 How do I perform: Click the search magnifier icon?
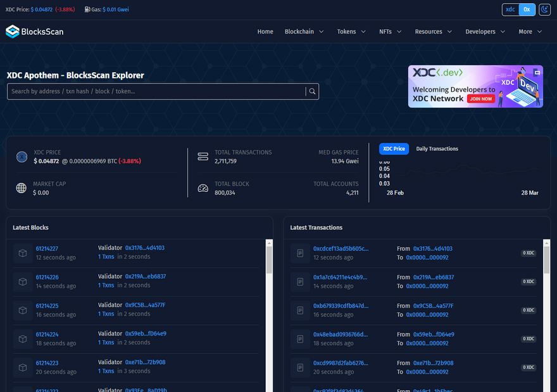pos(311,92)
